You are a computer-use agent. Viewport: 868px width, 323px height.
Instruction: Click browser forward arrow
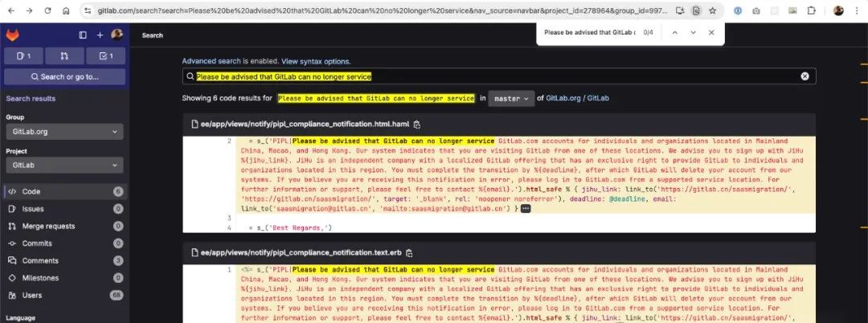[30, 10]
